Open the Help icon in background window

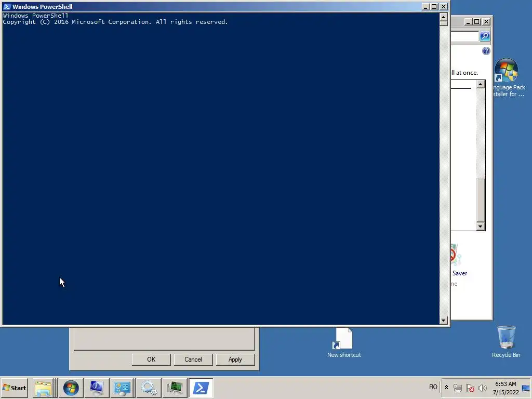click(486, 51)
